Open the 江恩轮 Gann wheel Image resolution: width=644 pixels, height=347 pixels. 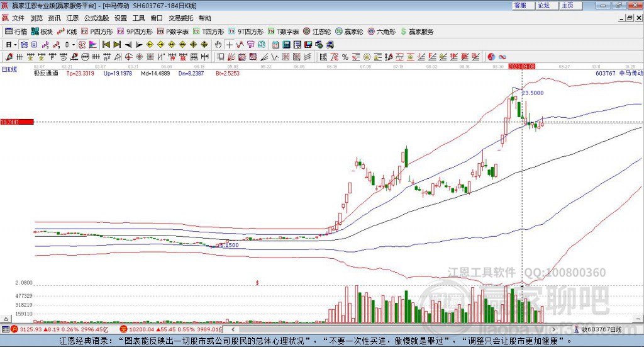pos(317,31)
